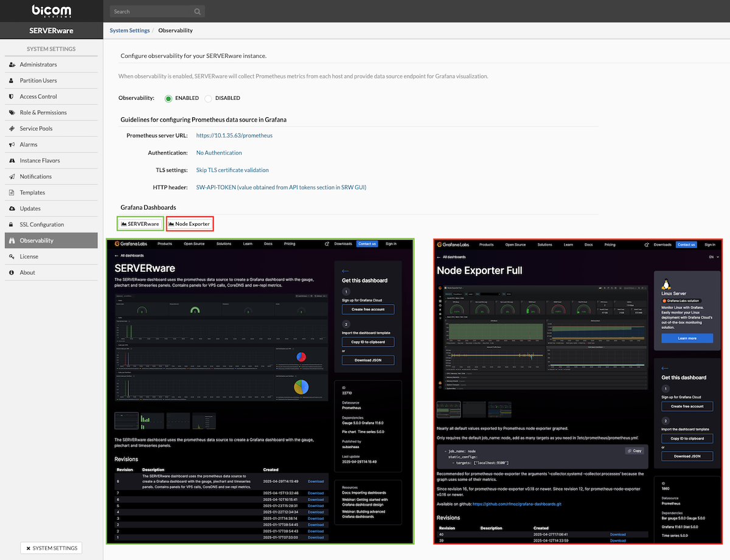
Task: Select the ENABLED observability radio button
Action: (x=169, y=98)
